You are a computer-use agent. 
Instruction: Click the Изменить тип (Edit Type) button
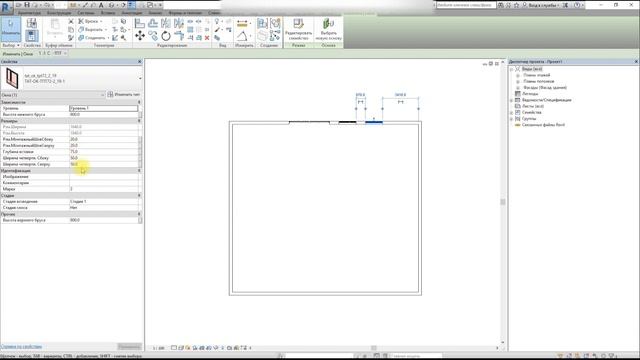(x=124, y=95)
